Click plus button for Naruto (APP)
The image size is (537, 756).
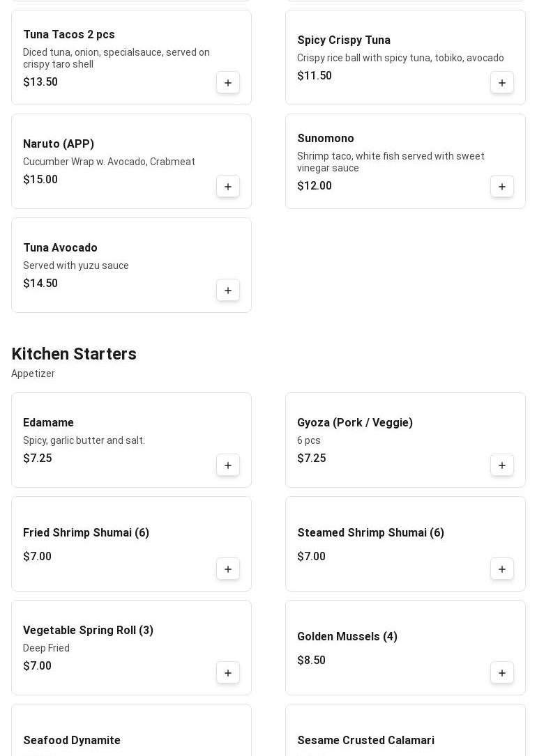coord(228,187)
